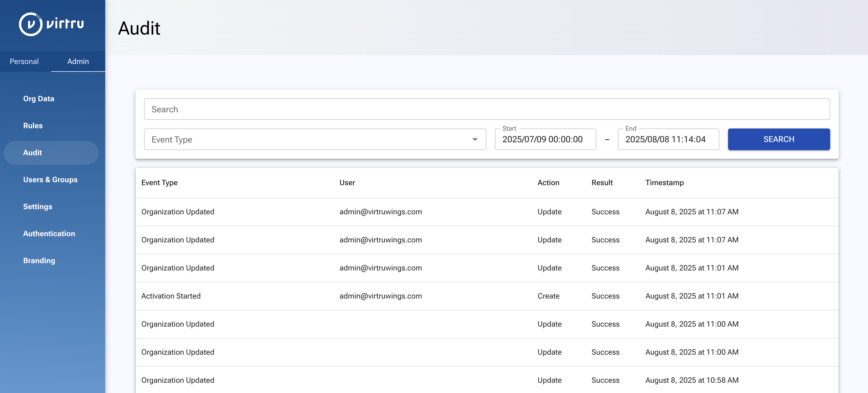This screenshot has width=868, height=393.
Task: Navigate to Branding
Action: tap(39, 260)
